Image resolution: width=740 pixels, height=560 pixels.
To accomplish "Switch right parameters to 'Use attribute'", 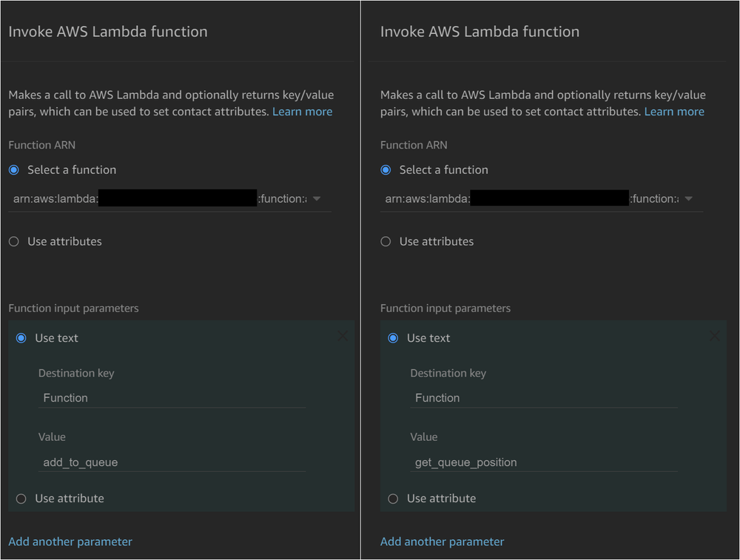I will tap(393, 498).
